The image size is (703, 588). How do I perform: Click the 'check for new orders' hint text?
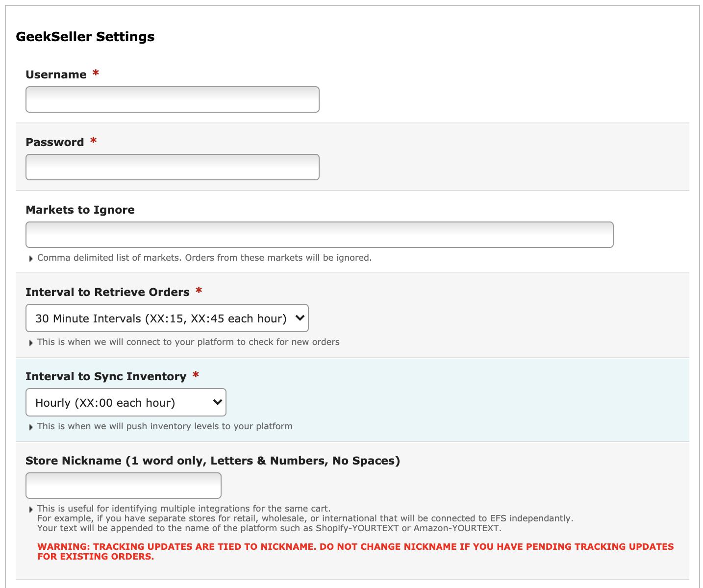pyautogui.click(x=188, y=342)
